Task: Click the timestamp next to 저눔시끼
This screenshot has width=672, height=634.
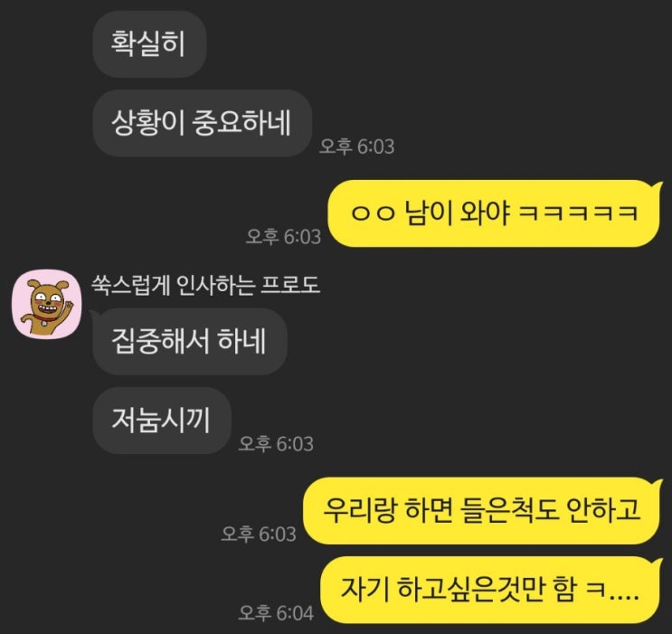Action: point(276,444)
